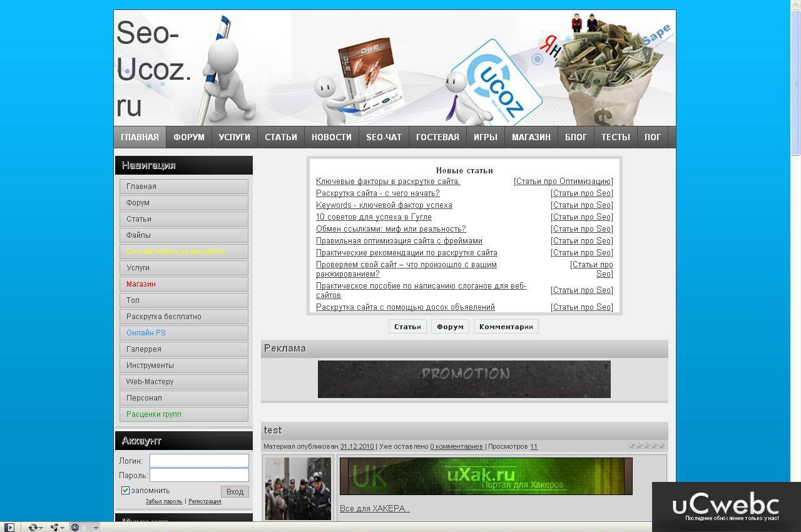Click the first rating star
The image size is (801, 532).
pos(631,446)
